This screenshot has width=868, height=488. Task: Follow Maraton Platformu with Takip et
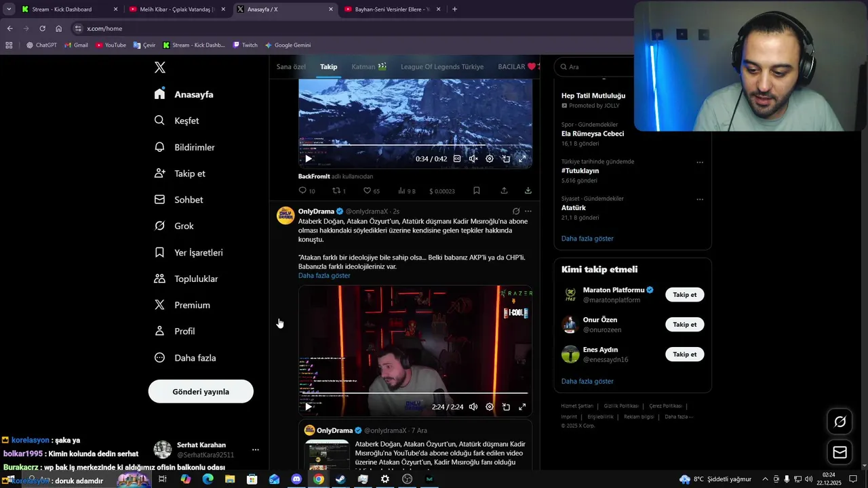(x=684, y=295)
